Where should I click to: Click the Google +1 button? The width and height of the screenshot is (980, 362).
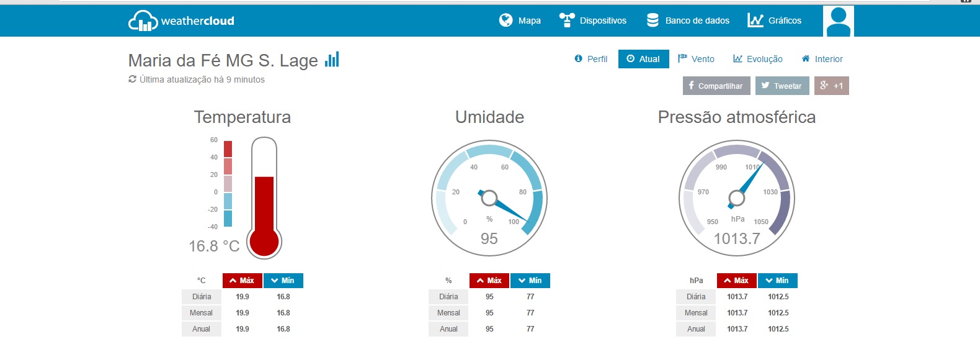click(x=832, y=86)
